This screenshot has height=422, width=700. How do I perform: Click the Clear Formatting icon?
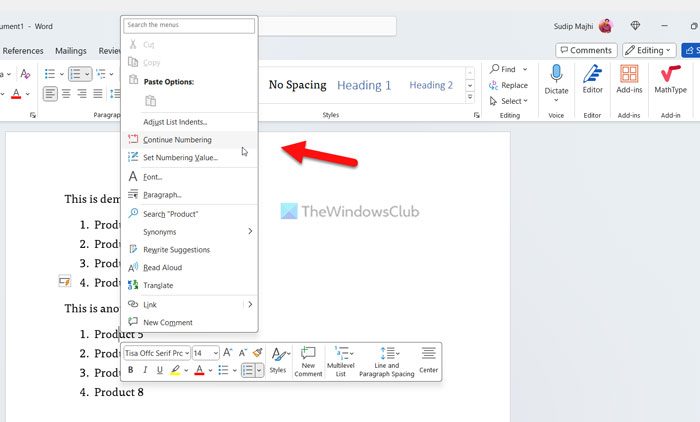point(25,74)
